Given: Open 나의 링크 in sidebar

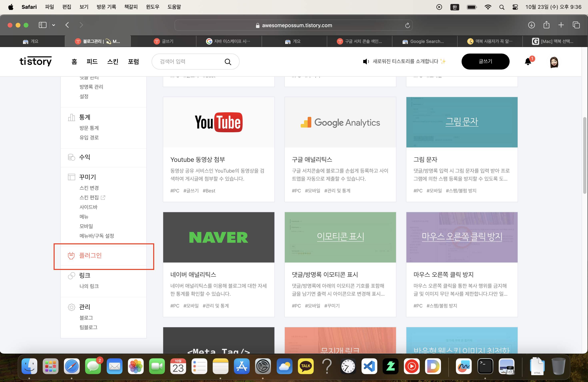Looking at the screenshot, I should click(x=89, y=286).
